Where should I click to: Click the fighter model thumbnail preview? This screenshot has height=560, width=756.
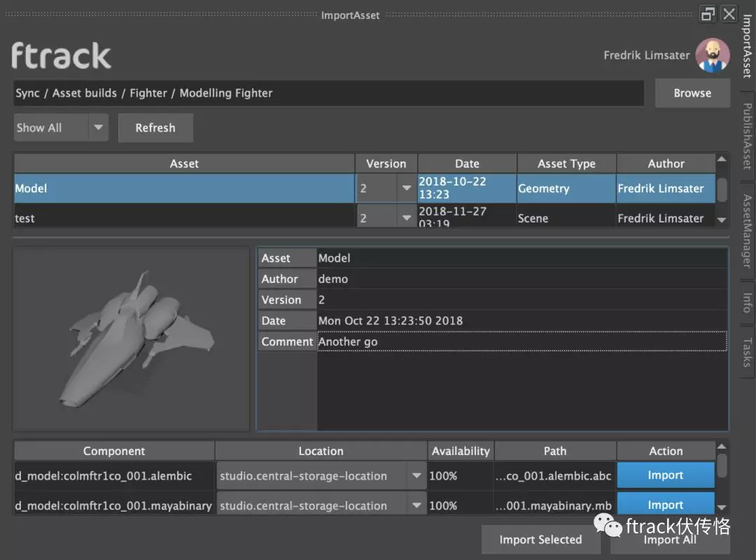tap(131, 339)
